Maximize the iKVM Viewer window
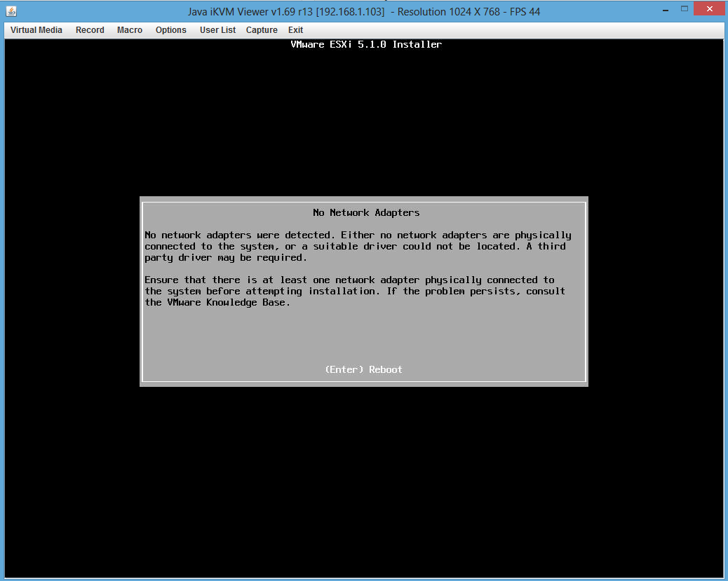The image size is (728, 581). [x=685, y=9]
